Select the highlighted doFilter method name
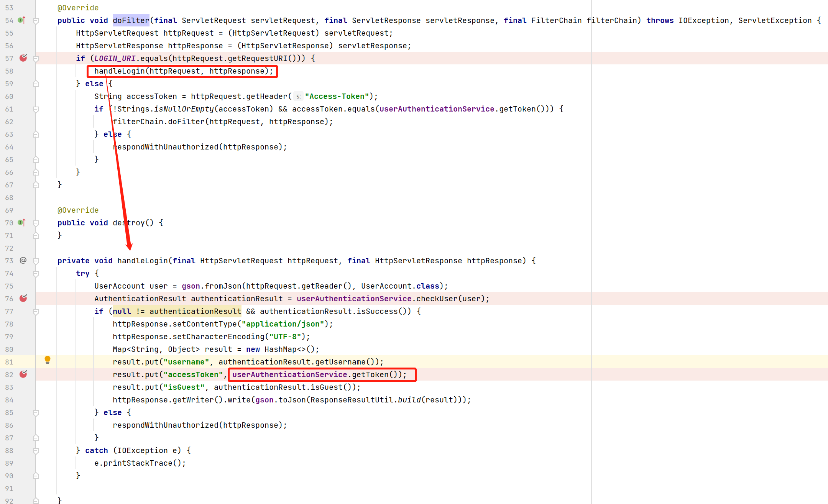 click(131, 20)
